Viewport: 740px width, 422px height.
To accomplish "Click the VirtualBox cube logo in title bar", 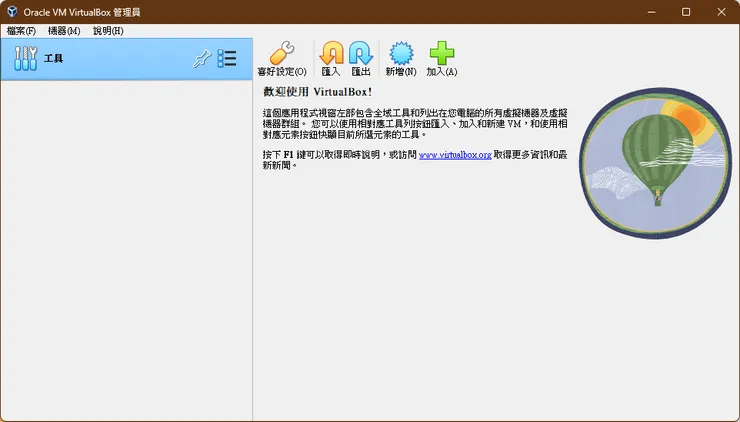I will pos(12,12).
